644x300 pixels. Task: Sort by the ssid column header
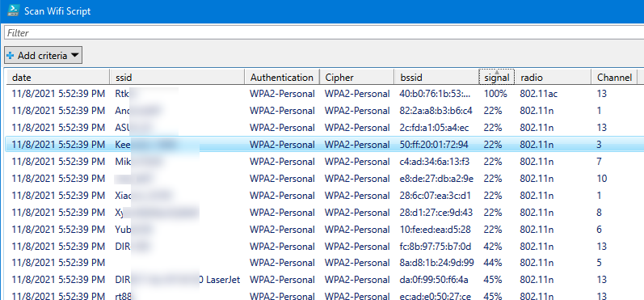[177, 78]
